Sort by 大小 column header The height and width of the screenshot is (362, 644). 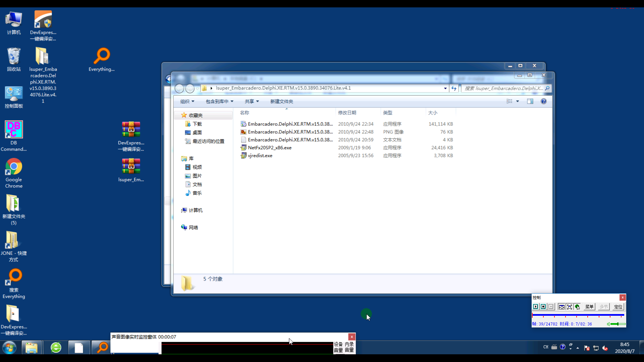click(441, 113)
